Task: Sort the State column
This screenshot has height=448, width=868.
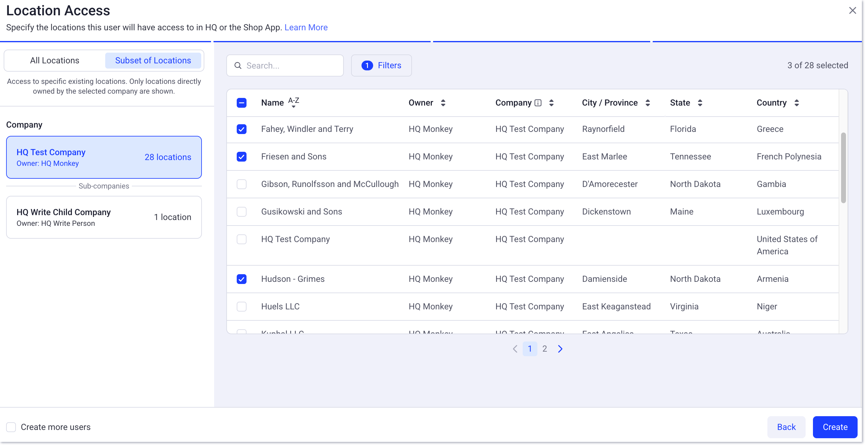Action: pyautogui.click(x=700, y=103)
